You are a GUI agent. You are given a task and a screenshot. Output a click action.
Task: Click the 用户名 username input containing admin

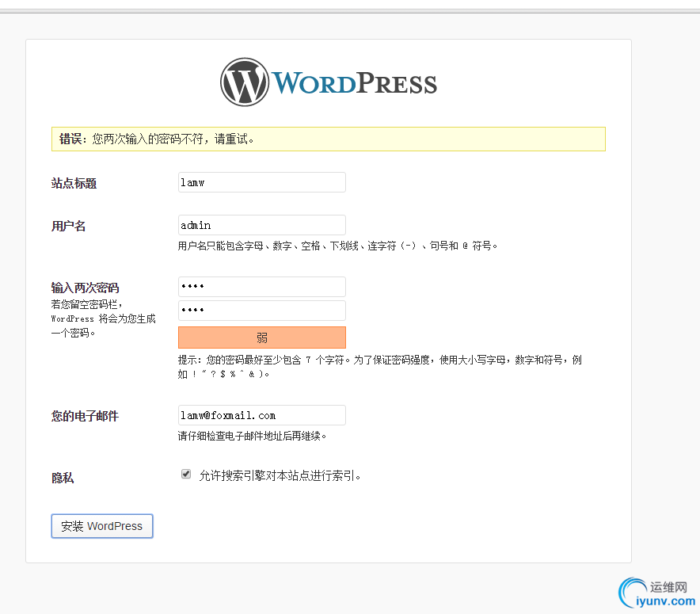tap(262, 225)
